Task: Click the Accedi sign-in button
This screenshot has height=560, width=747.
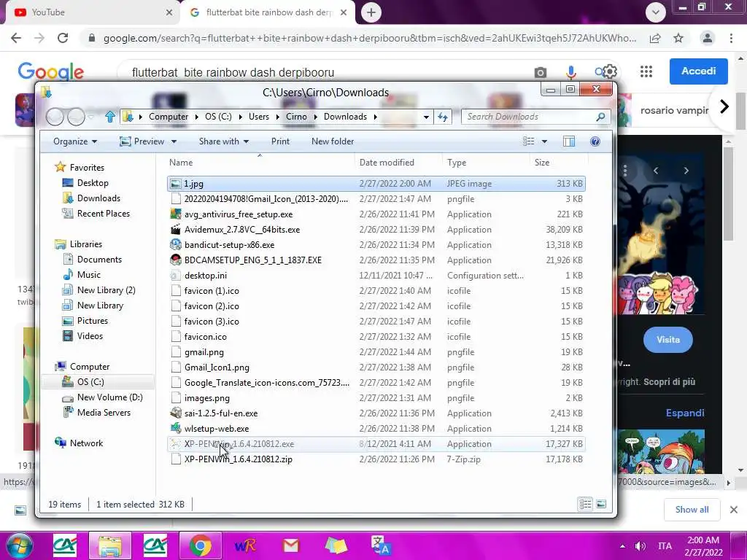Action: 698,71
